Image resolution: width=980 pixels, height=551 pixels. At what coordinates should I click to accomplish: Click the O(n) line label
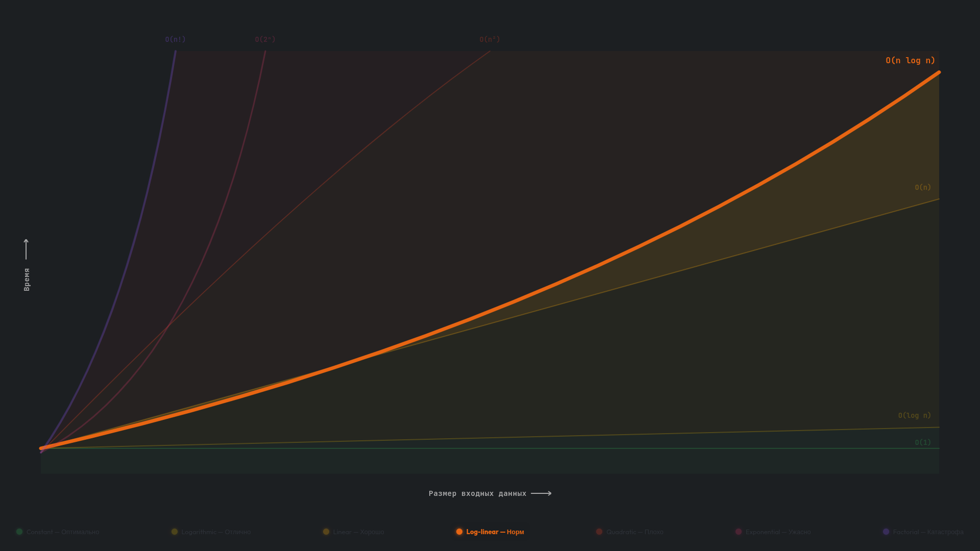click(922, 187)
